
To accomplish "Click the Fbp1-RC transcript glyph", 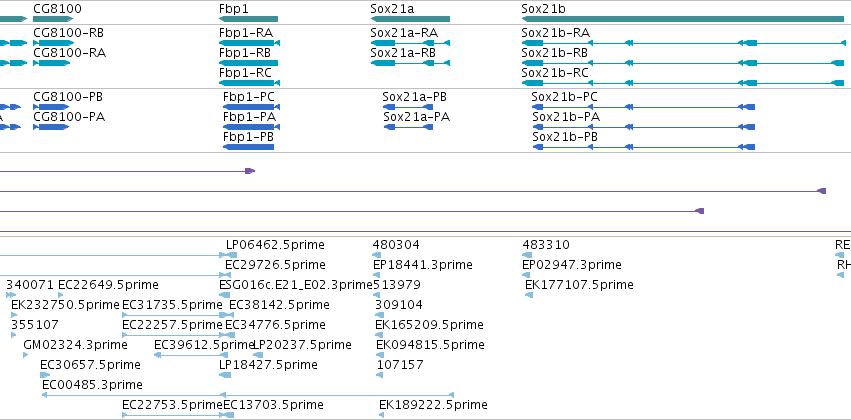I will point(250,83).
